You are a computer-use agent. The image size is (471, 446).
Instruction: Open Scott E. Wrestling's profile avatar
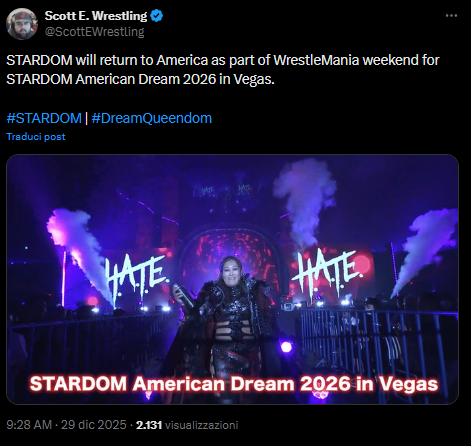click(22, 24)
